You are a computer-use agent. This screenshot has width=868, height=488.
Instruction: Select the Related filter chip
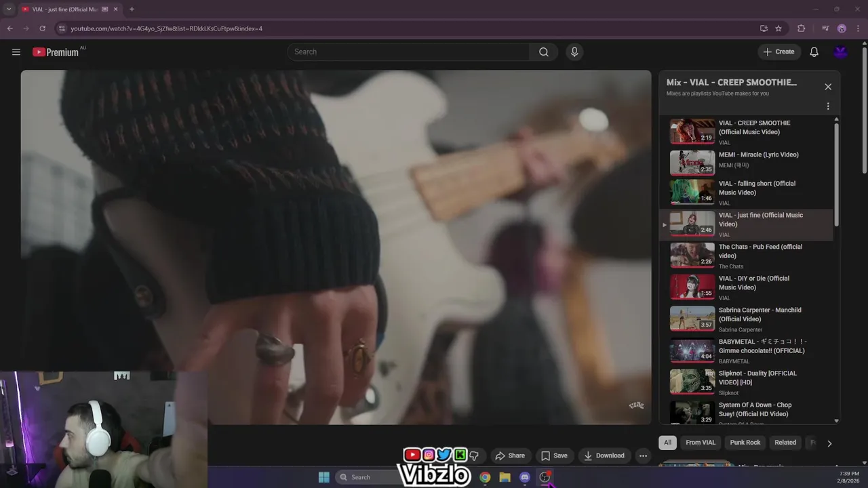(x=785, y=443)
